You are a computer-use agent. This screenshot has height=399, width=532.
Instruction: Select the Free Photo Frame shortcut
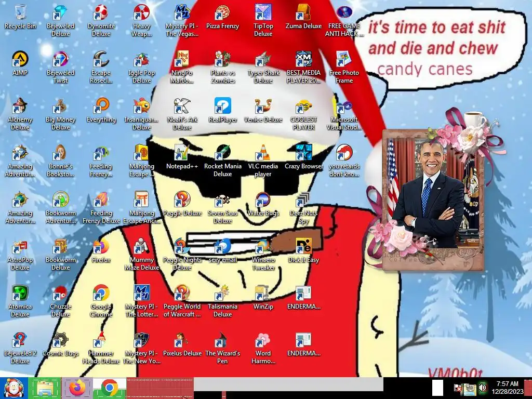tap(344, 67)
